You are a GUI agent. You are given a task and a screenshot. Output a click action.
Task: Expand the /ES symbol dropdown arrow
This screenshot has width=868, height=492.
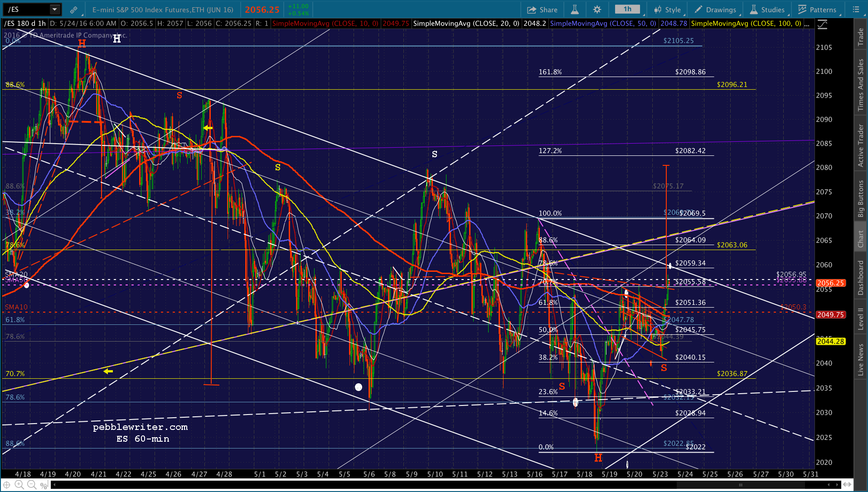pyautogui.click(x=54, y=10)
